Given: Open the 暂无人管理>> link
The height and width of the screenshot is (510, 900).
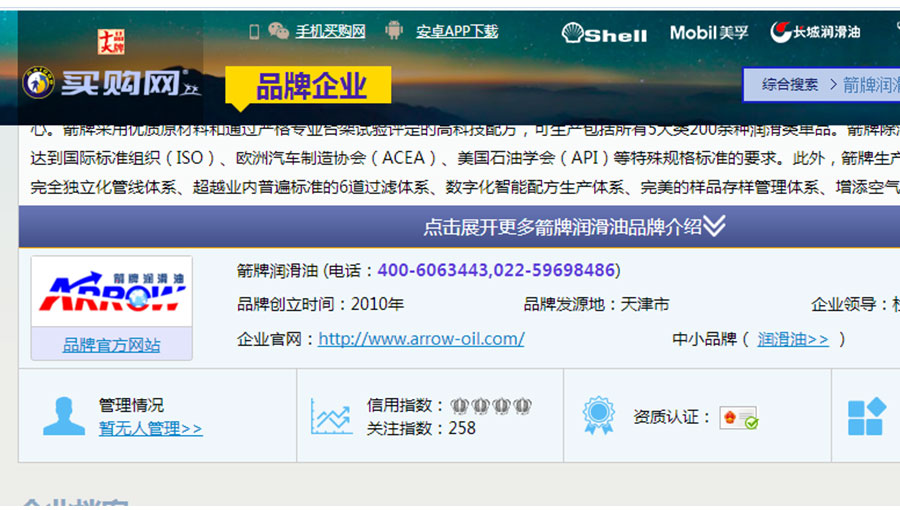Looking at the screenshot, I should coord(150,429).
